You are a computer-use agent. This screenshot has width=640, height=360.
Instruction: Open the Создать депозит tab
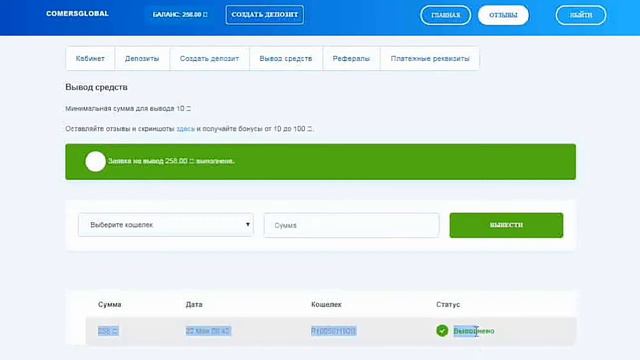click(x=209, y=59)
